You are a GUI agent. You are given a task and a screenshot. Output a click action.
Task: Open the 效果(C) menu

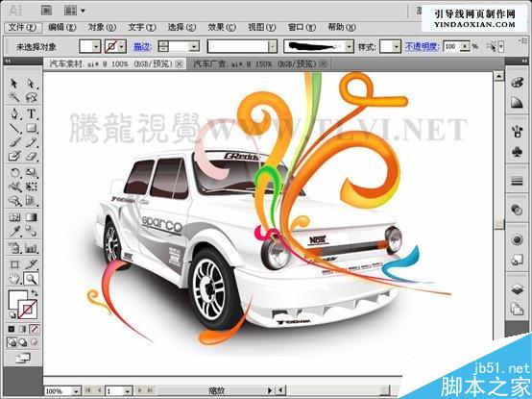point(222,28)
